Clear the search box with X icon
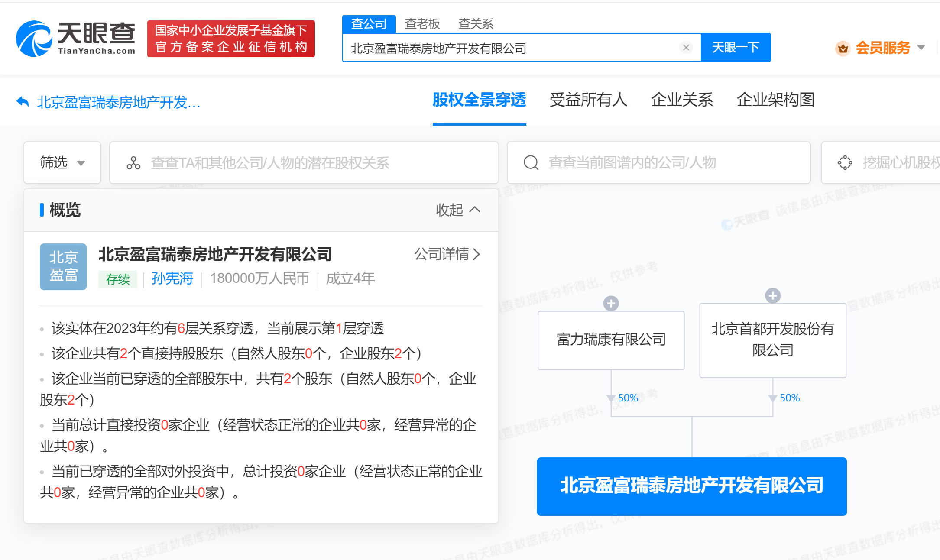The image size is (940, 560). [x=686, y=48]
